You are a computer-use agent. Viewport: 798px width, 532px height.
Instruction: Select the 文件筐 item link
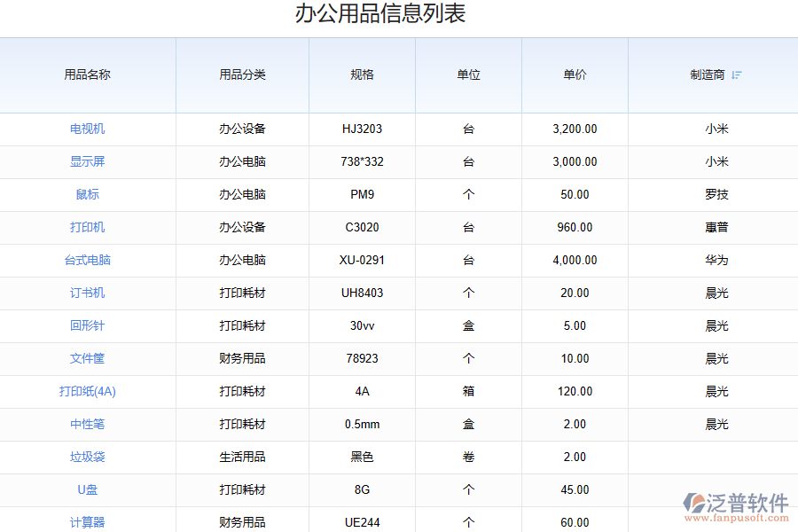(88, 358)
